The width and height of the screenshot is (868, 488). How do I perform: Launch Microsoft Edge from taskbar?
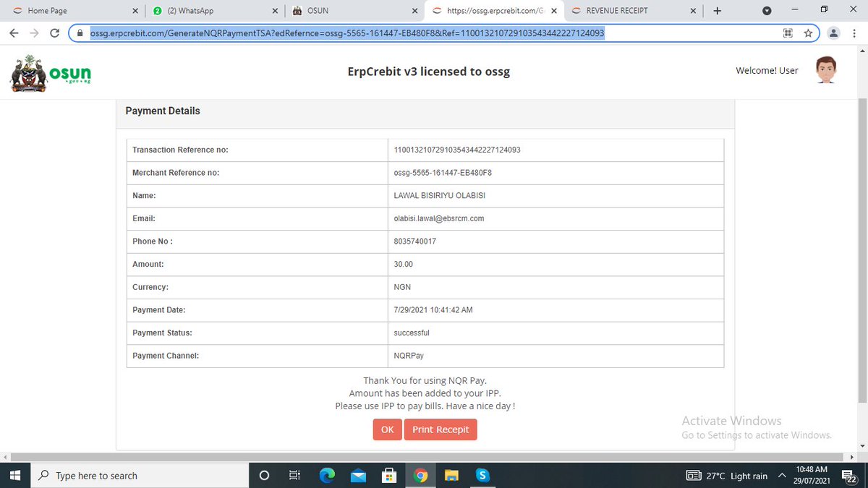[328, 475]
